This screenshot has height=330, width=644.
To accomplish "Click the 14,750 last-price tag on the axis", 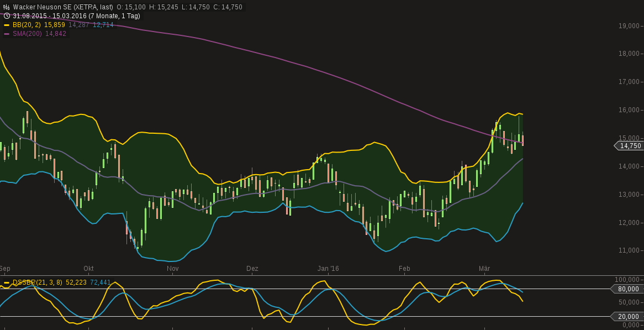I will point(630,146).
